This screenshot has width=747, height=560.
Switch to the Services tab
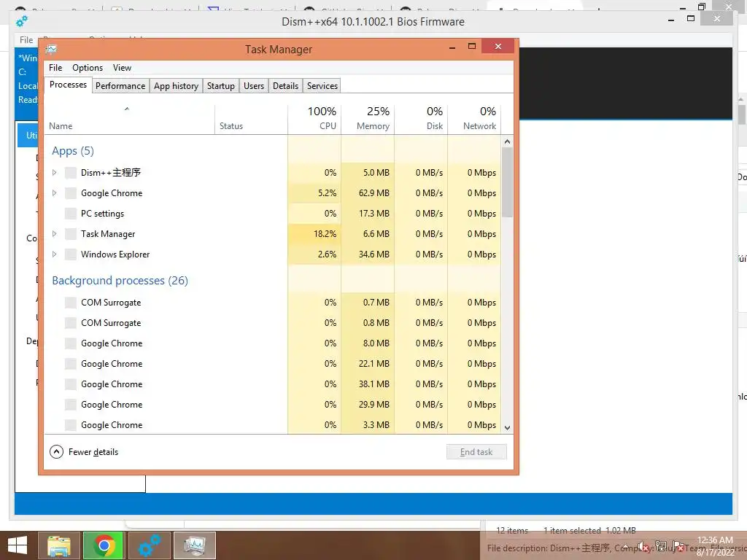click(x=322, y=86)
